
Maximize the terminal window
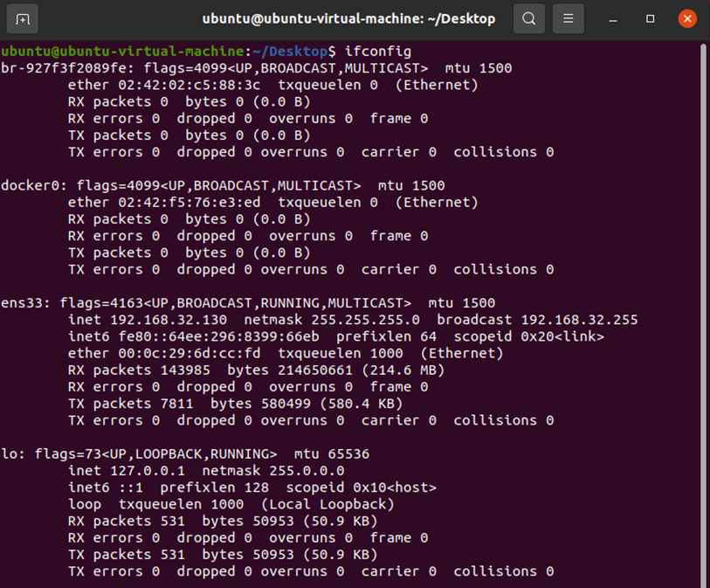651,18
